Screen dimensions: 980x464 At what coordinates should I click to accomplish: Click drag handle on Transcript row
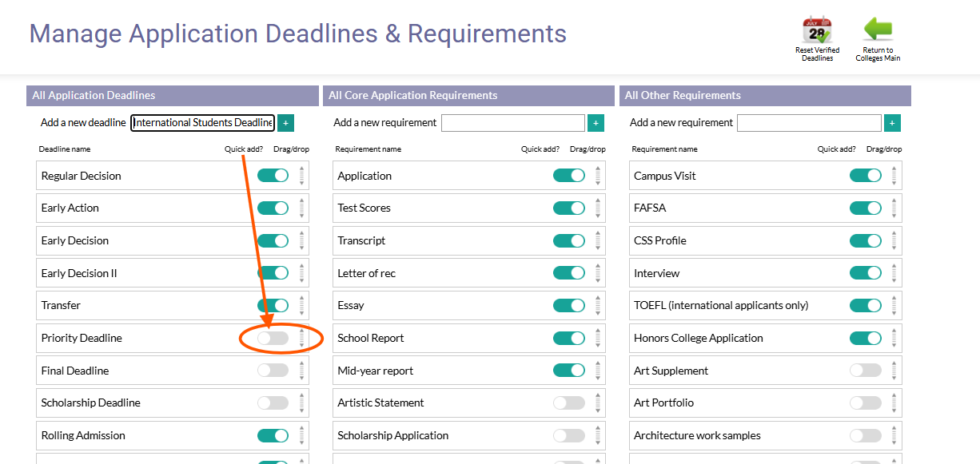[598, 240]
